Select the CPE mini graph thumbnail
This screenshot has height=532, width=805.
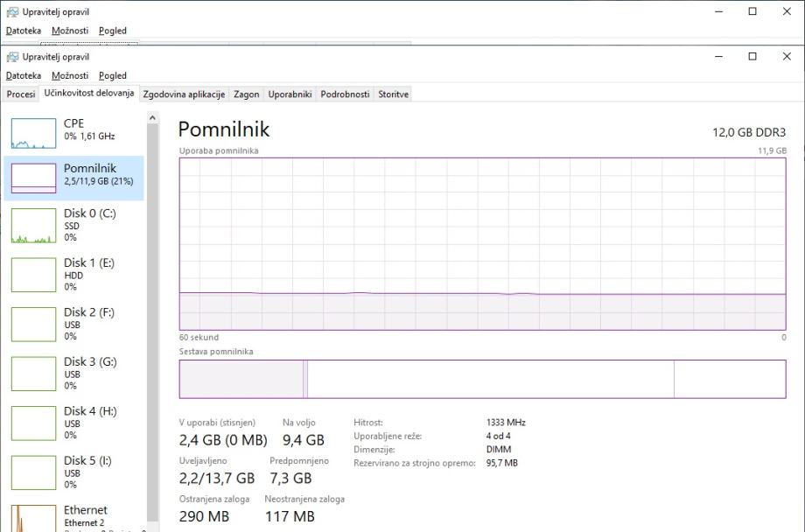click(33, 132)
